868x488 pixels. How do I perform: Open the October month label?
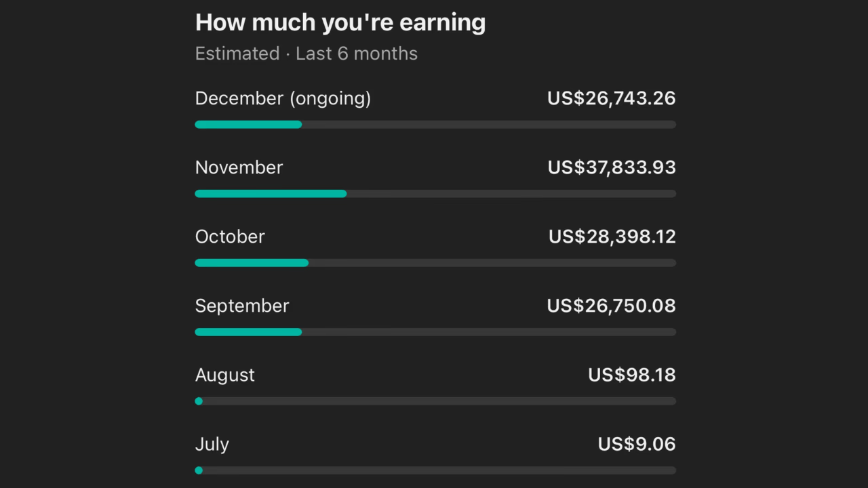coord(230,237)
